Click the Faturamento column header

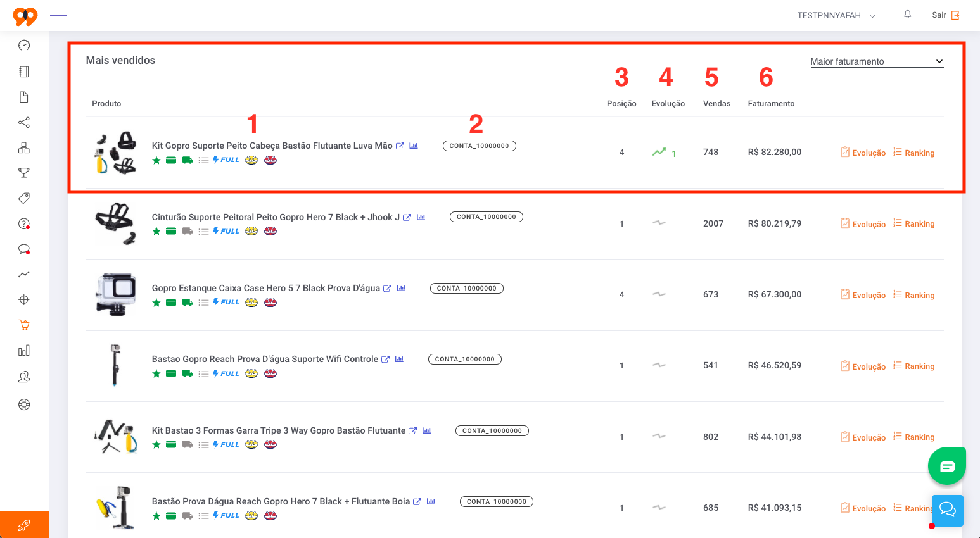tap(771, 104)
